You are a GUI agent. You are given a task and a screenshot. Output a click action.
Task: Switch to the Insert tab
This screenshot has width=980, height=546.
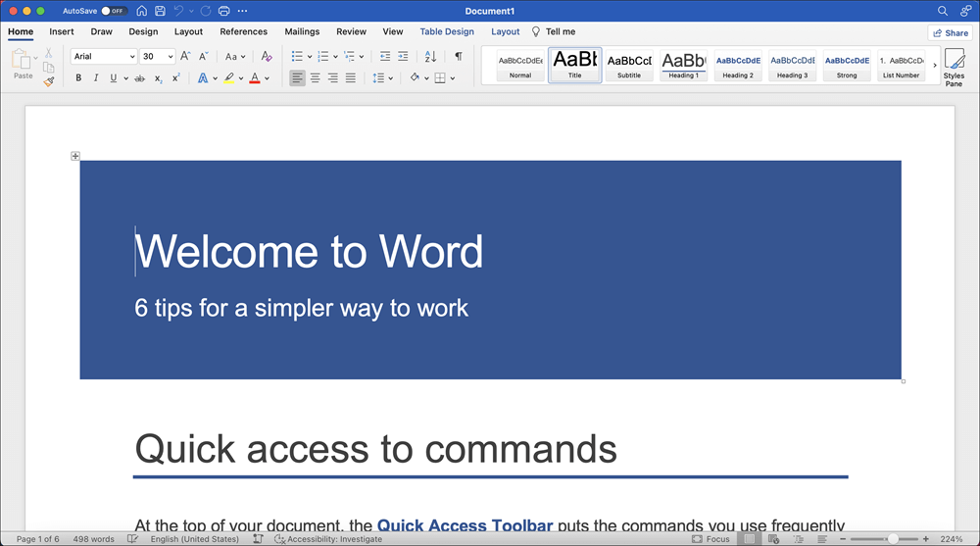62,31
